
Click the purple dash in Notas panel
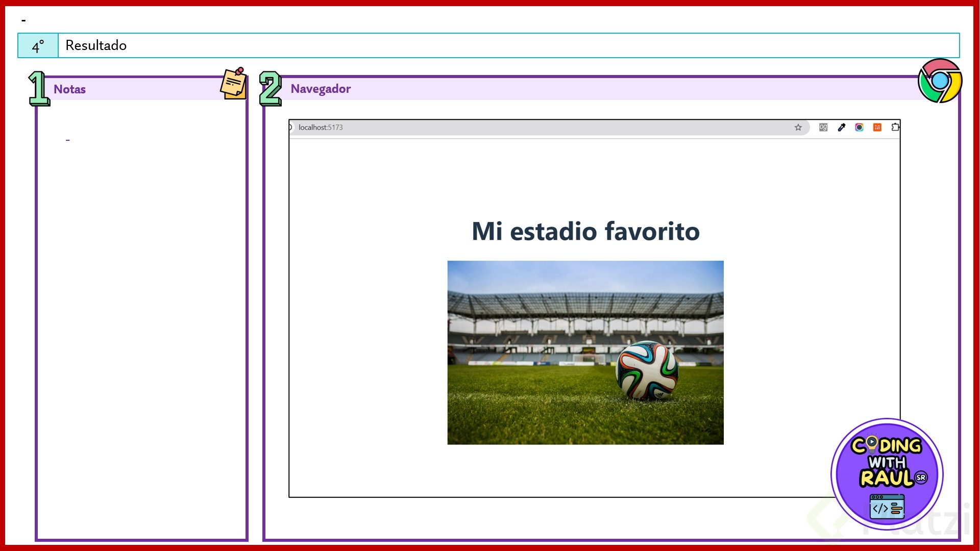click(x=67, y=140)
